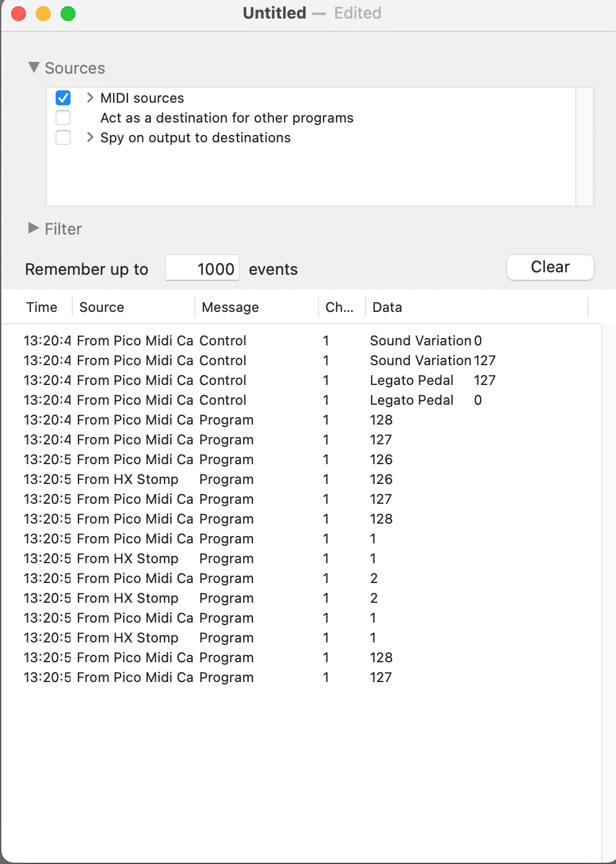Sort by the Source column header

coord(102,308)
